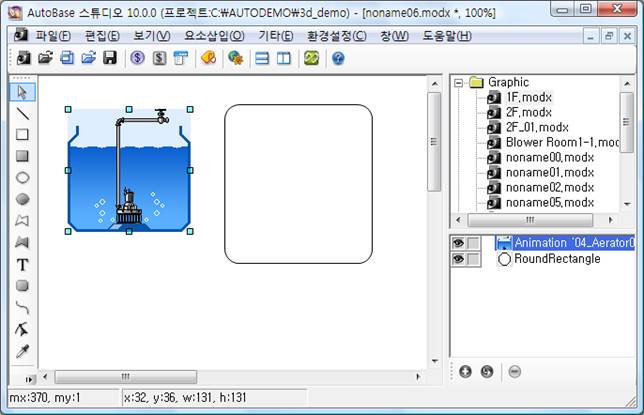Image resolution: width=644 pixels, height=415 pixels.
Task: Open help with the question mark icon
Action: point(338,58)
